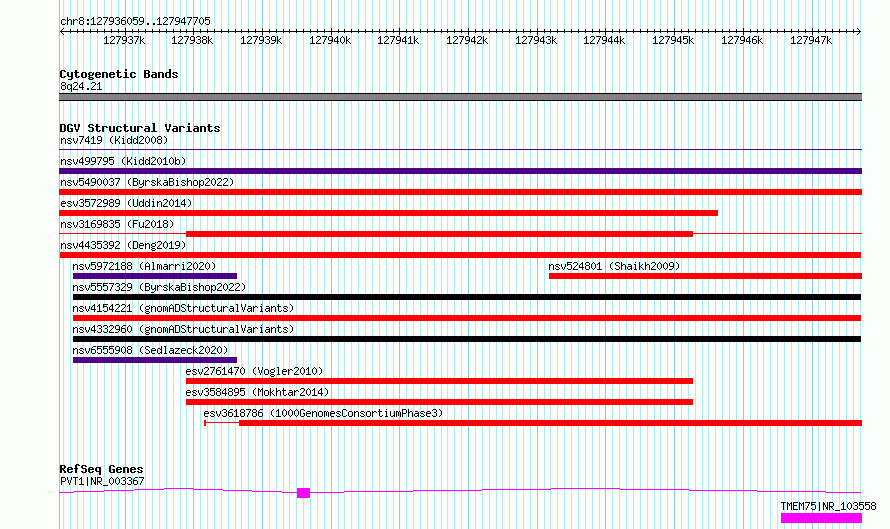Click the 127943k ruler position

(536, 40)
